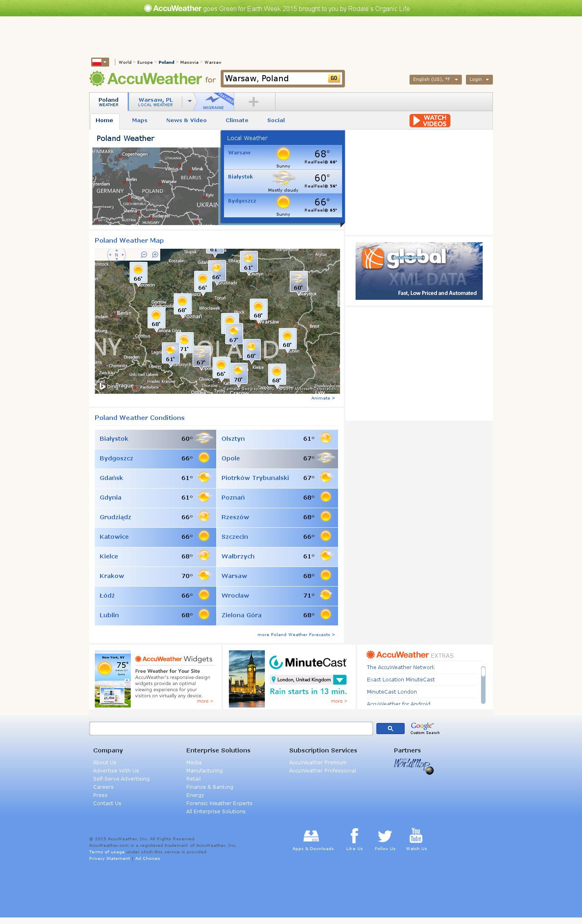This screenshot has height=924, width=582.
Task: Open more Poland Weather Forecasts link
Action: (x=296, y=634)
